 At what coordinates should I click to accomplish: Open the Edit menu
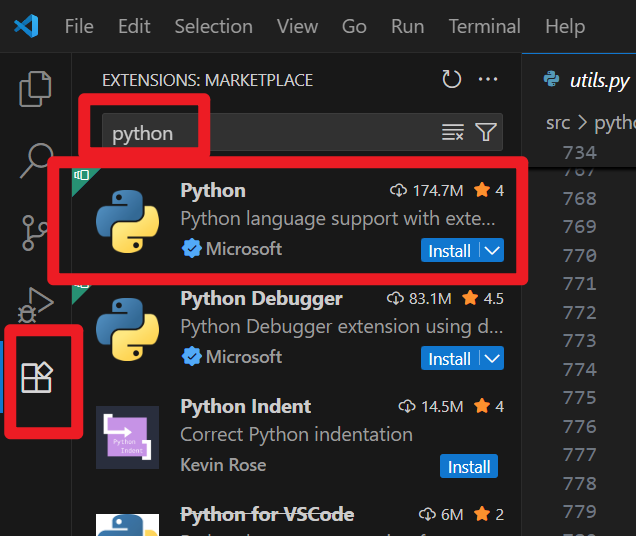(x=134, y=26)
